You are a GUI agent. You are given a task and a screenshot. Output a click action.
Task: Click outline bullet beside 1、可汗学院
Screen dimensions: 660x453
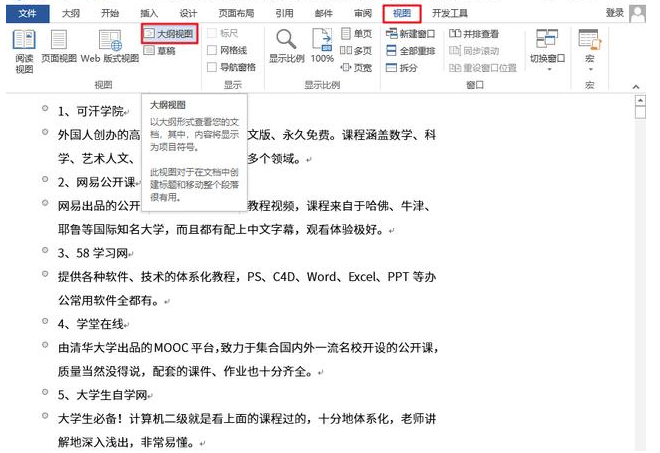pyautogui.click(x=45, y=108)
